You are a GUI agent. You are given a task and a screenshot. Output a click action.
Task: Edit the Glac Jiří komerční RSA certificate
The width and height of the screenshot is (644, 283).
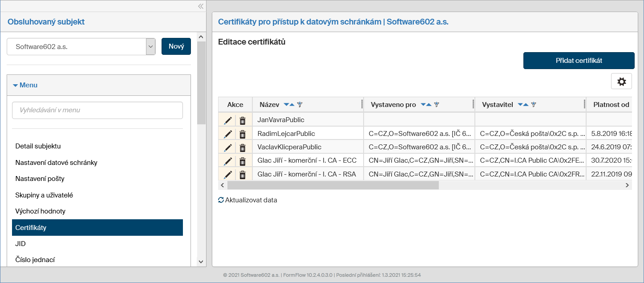click(x=228, y=175)
